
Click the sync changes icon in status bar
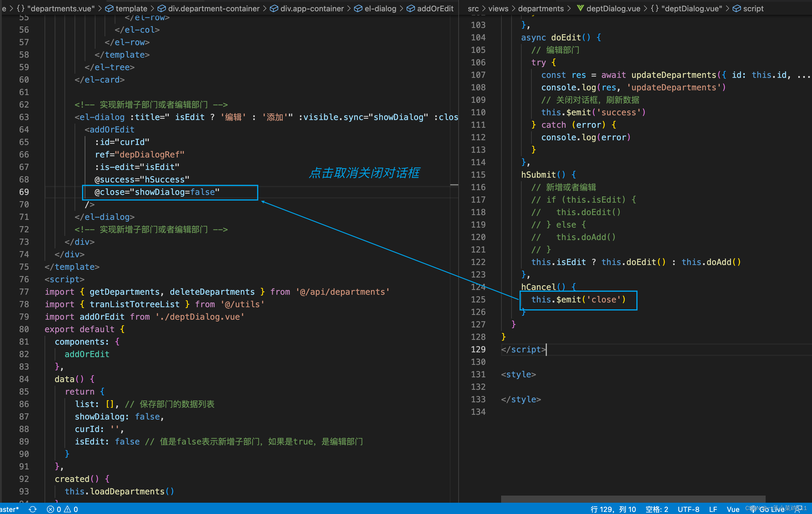[33, 509]
